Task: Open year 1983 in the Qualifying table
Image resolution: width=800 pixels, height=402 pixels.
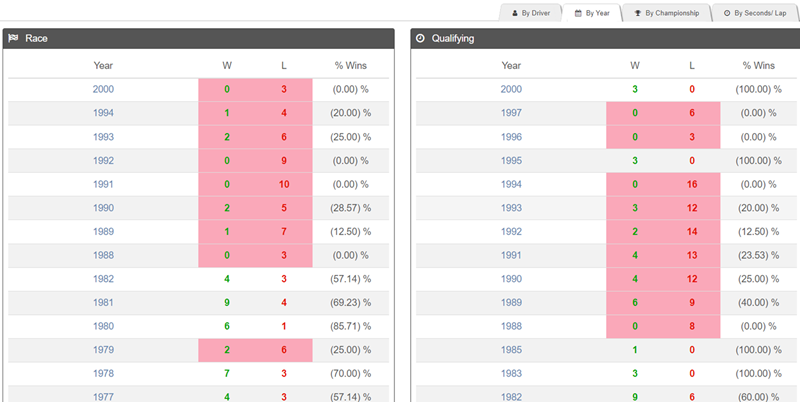Action: 511,373
